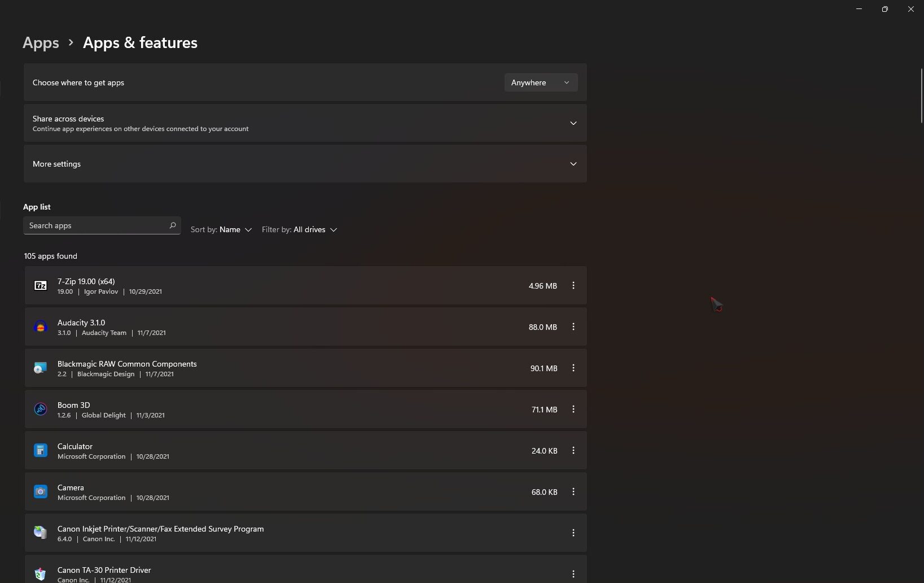The width and height of the screenshot is (924, 583).
Task: Open more options for Canon Inkjet Survey Program
Action: tap(573, 533)
